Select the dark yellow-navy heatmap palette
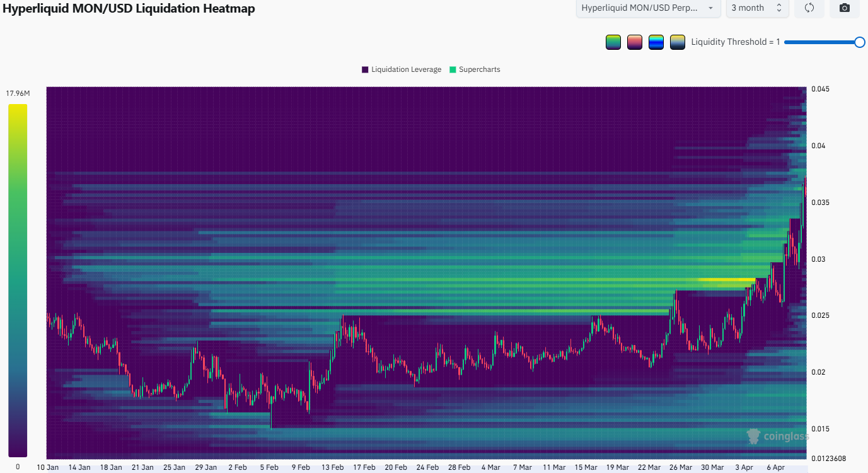 (x=677, y=42)
